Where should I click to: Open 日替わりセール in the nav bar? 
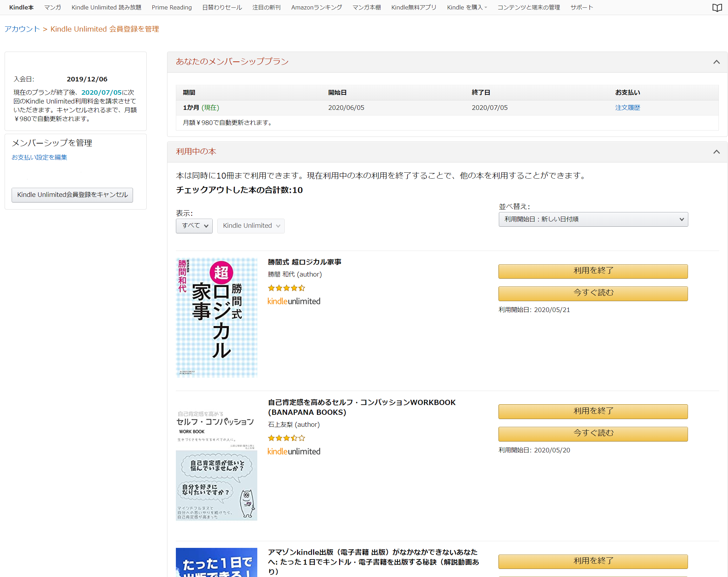[222, 7]
